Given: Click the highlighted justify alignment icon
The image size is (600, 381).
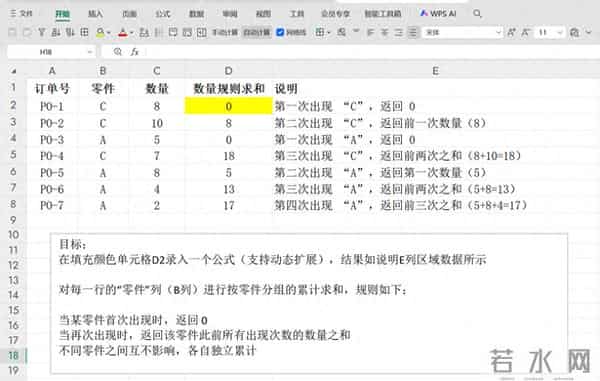Looking at the screenshot, I should pos(412,33).
